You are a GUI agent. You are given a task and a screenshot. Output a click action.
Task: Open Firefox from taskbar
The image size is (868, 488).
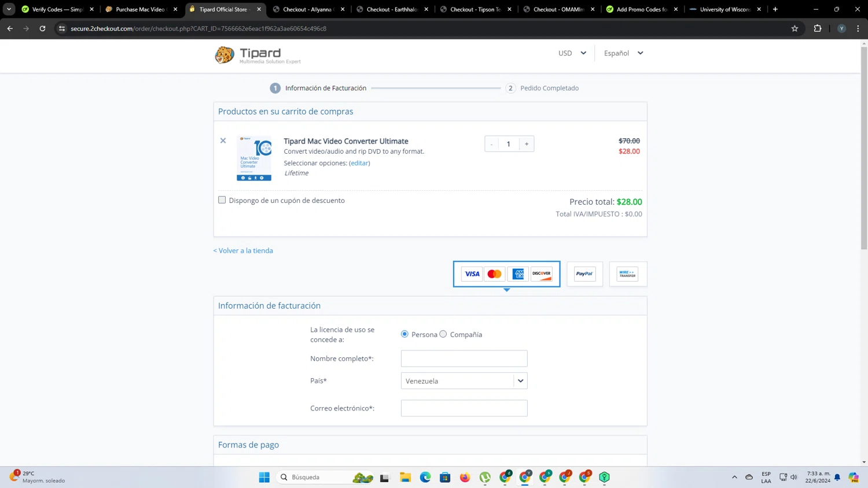click(465, 477)
